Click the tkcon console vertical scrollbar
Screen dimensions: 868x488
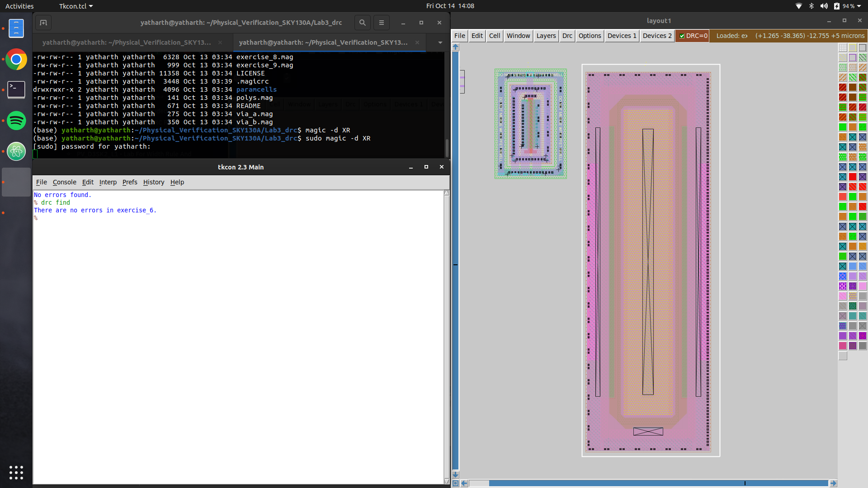click(447, 337)
